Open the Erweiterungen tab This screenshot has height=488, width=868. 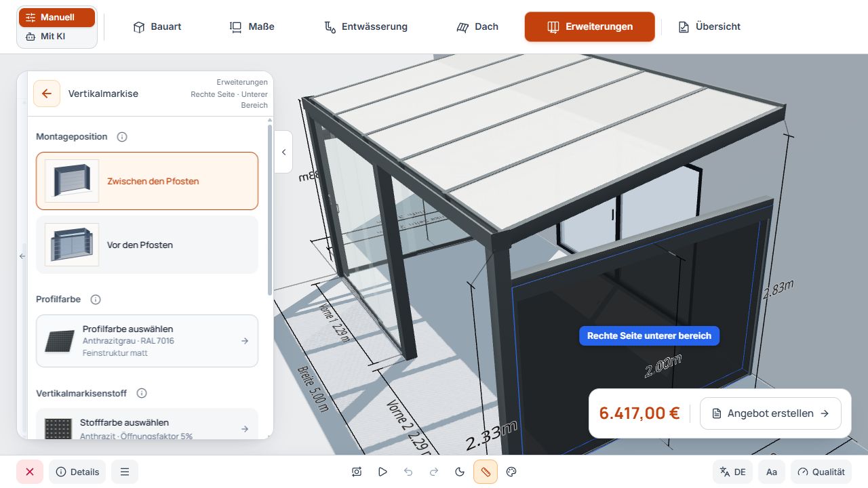click(590, 27)
